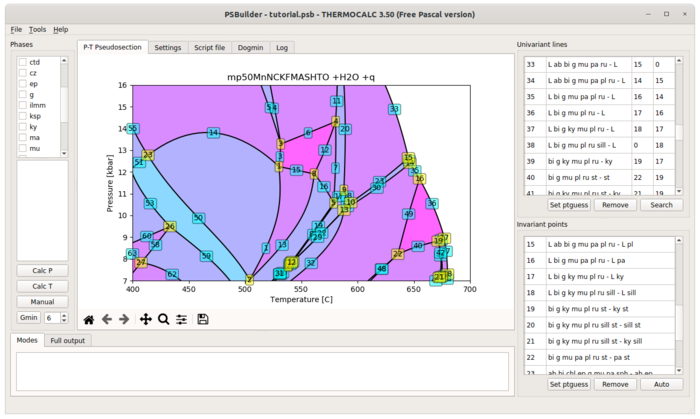Select univariant line 'L bi g mu pl ru - L'
The image size is (700, 419).
[x=600, y=113]
